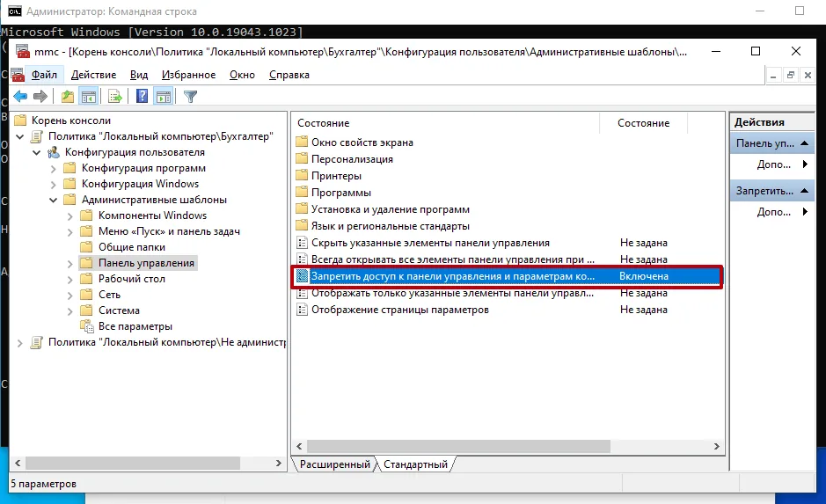This screenshot has height=504, width=826.
Task: Click the Forward arrow toolbar icon
Action: click(40, 97)
